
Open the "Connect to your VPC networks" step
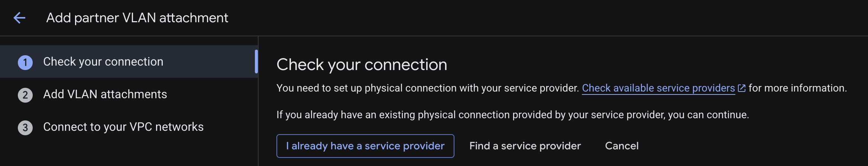tap(123, 127)
